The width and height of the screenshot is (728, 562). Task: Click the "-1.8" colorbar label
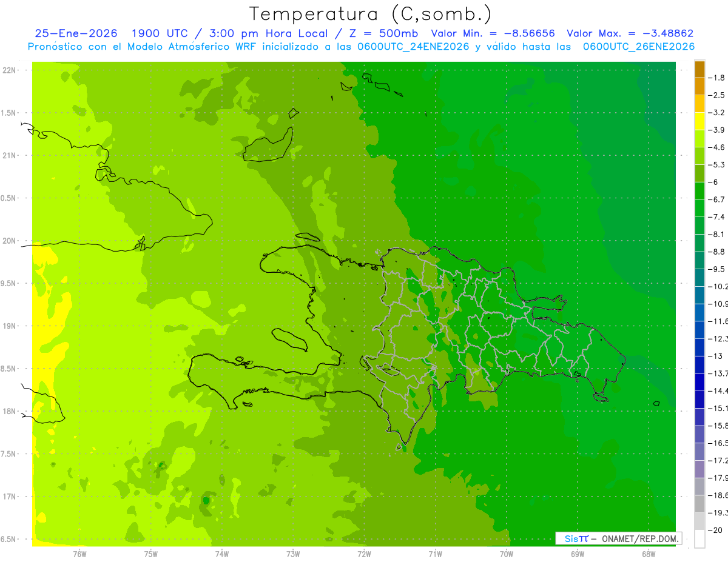[716, 78]
